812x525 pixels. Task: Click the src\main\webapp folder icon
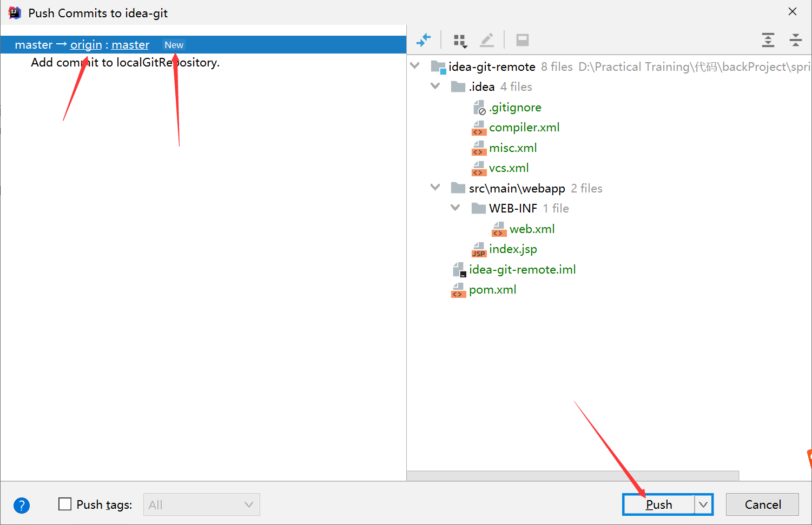(x=458, y=188)
